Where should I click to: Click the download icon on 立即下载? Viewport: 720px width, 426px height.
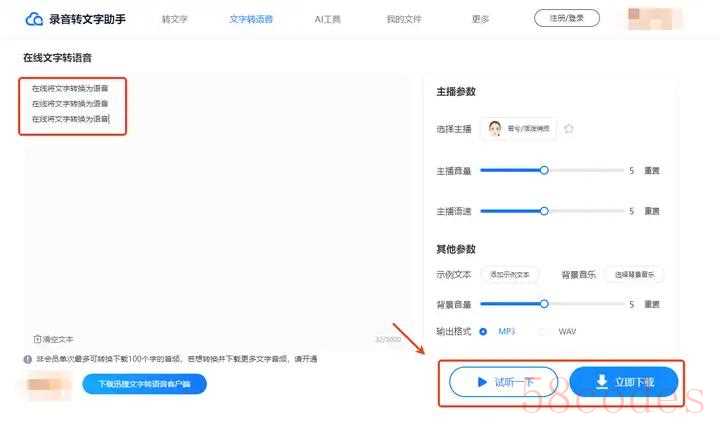click(x=602, y=382)
